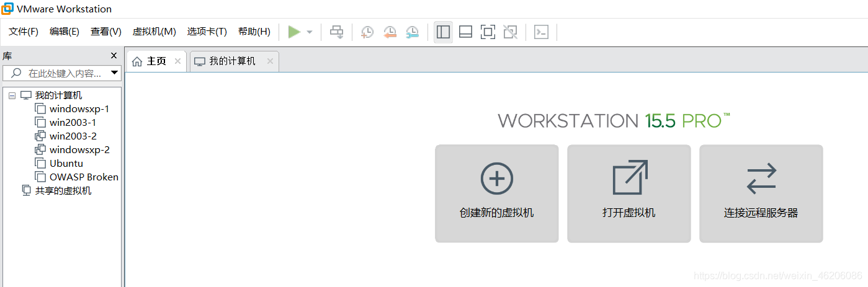The image size is (868, 287).
Task: Open the snapshot manager icon
Action: (x=412, y=32)
